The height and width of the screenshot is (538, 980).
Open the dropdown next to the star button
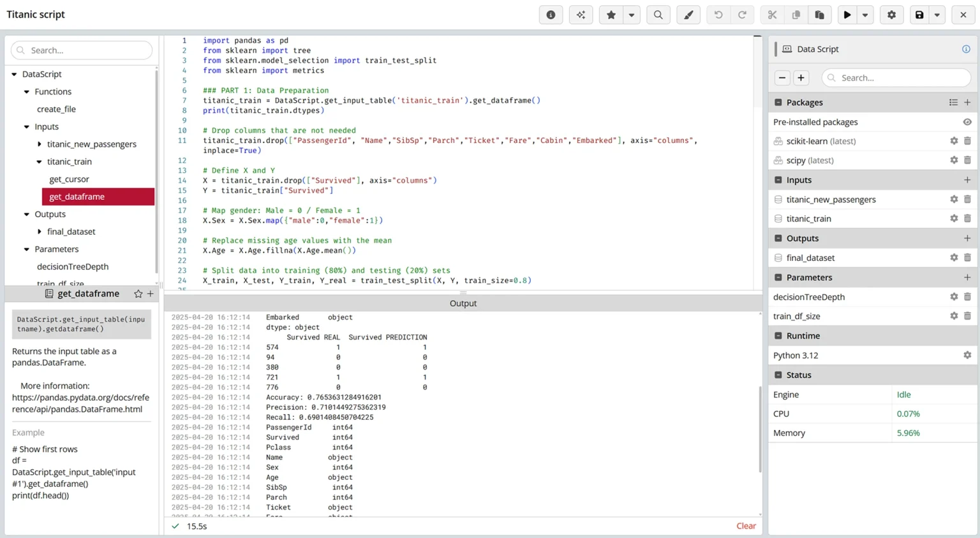tap(632, 15)
